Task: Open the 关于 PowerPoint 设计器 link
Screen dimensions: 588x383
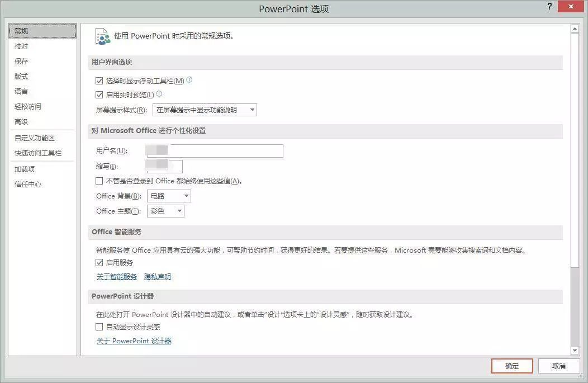Action: tap(134, 341)
